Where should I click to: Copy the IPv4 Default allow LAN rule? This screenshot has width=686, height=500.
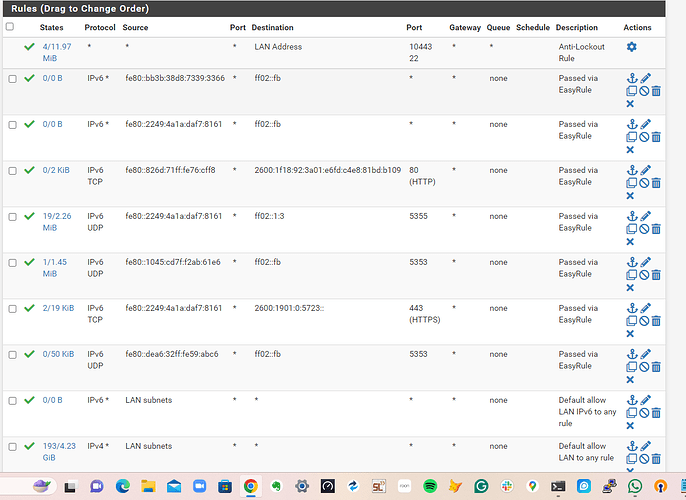631,458
